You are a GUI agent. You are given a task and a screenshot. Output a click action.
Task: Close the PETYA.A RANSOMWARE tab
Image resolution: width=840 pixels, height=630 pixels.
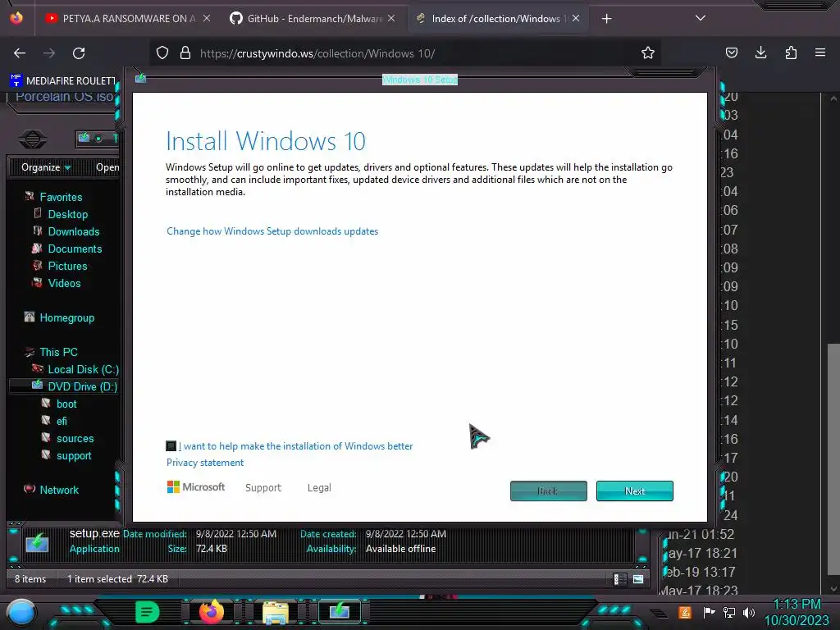coord(207,18)
